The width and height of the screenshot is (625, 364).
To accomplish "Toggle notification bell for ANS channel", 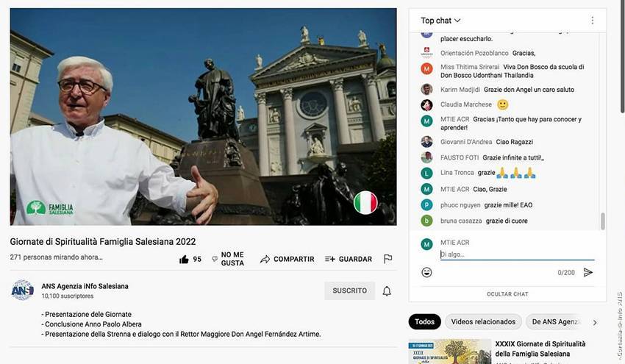I will 387,291.
